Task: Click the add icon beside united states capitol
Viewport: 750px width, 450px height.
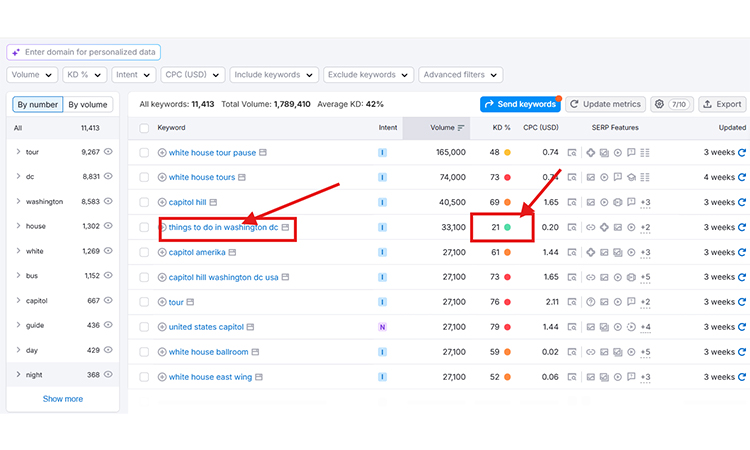Action: point(162,327)
